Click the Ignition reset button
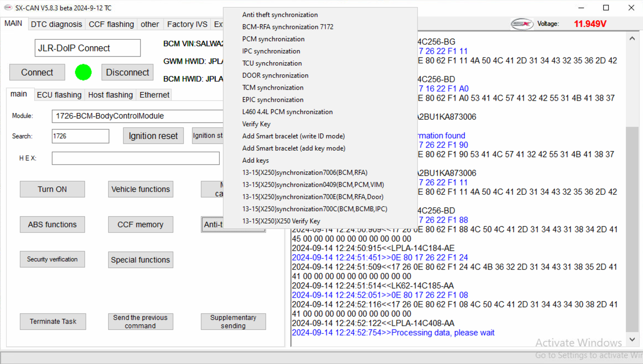The width and height of the screenshot is (643, 364). coord(153,136)
